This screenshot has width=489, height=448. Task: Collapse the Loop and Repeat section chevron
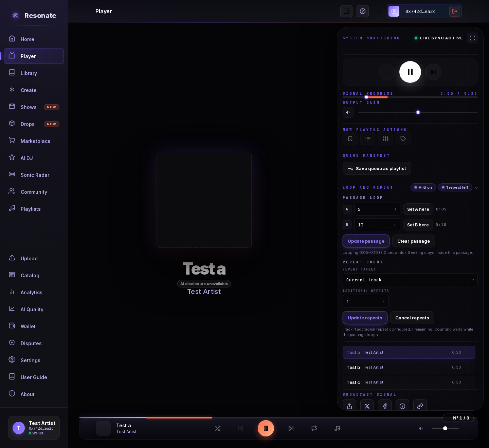(477, 188)
